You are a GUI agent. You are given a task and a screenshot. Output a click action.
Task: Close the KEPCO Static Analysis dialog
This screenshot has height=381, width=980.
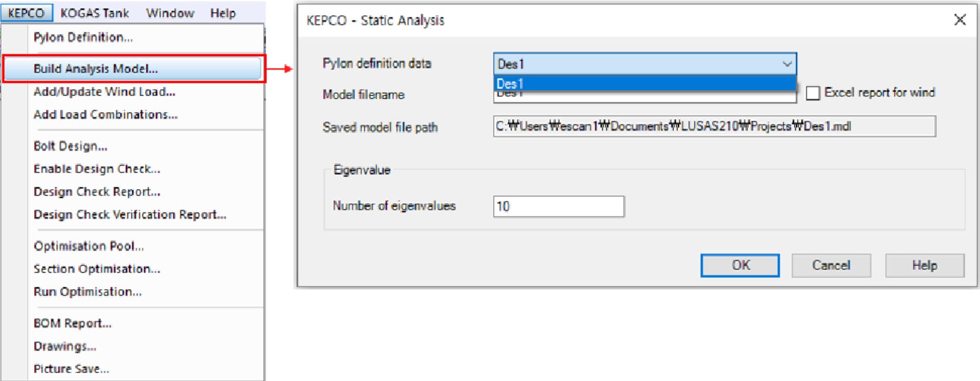(960, 20)
